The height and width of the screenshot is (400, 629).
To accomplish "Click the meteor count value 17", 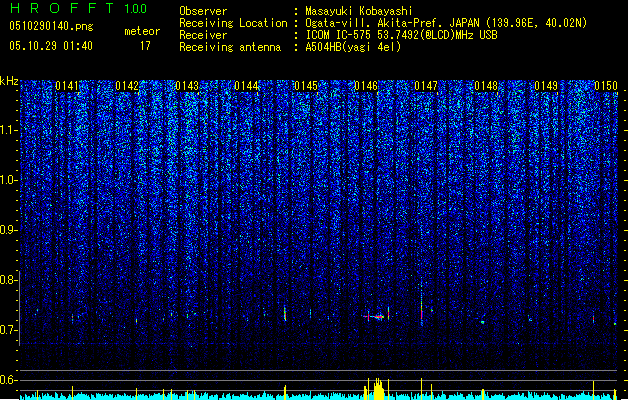I will click(145, 46).
